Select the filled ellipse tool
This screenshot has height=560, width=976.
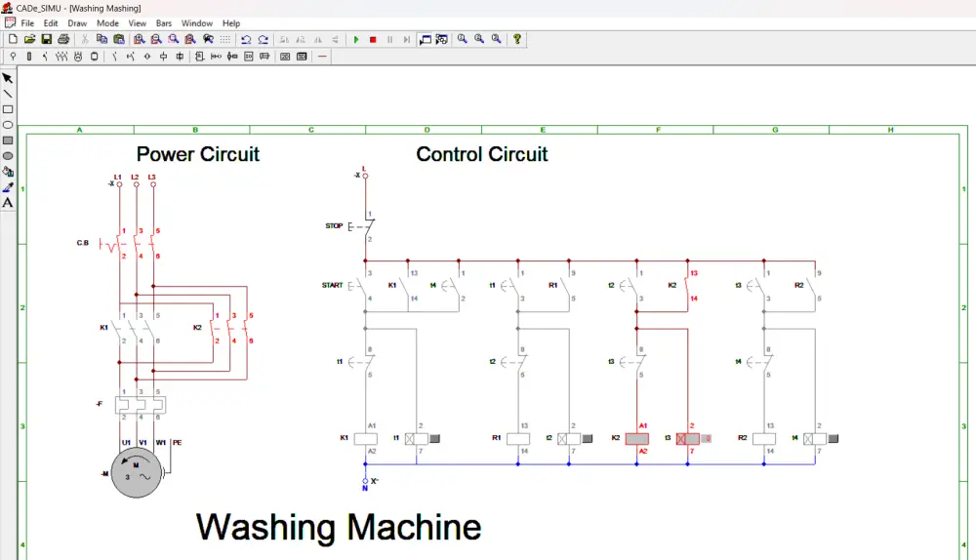[x=8, y=156]
